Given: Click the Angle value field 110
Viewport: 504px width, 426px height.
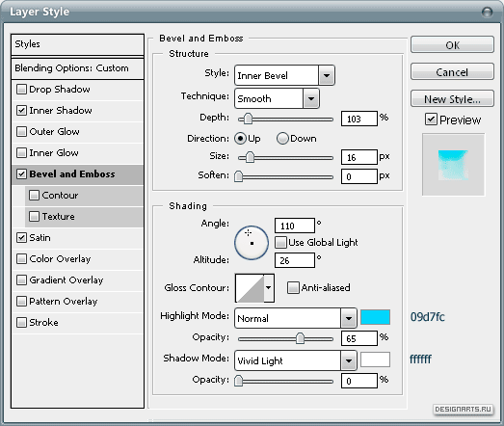Looking at the screenshot, I should [x=295, y=226].
